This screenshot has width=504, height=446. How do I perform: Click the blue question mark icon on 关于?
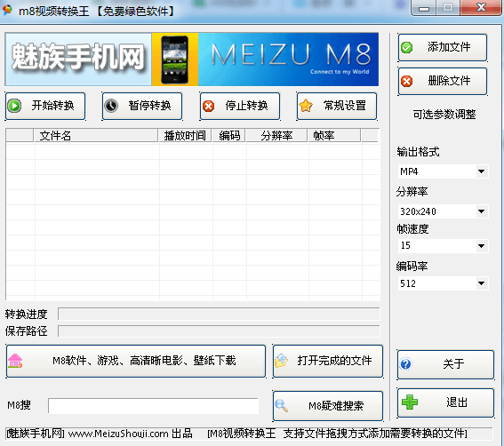point(405,364)
